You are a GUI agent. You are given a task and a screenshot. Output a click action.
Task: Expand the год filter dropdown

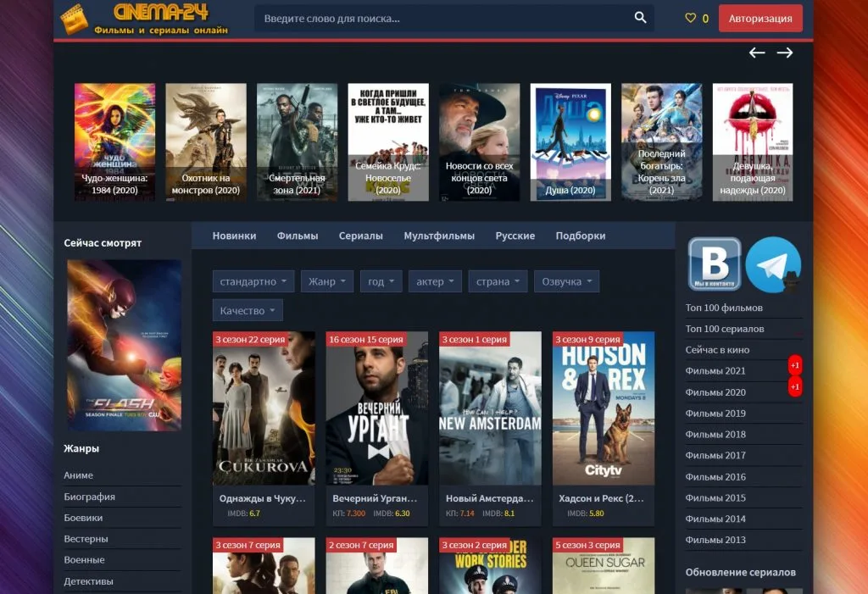click(380, 280)
